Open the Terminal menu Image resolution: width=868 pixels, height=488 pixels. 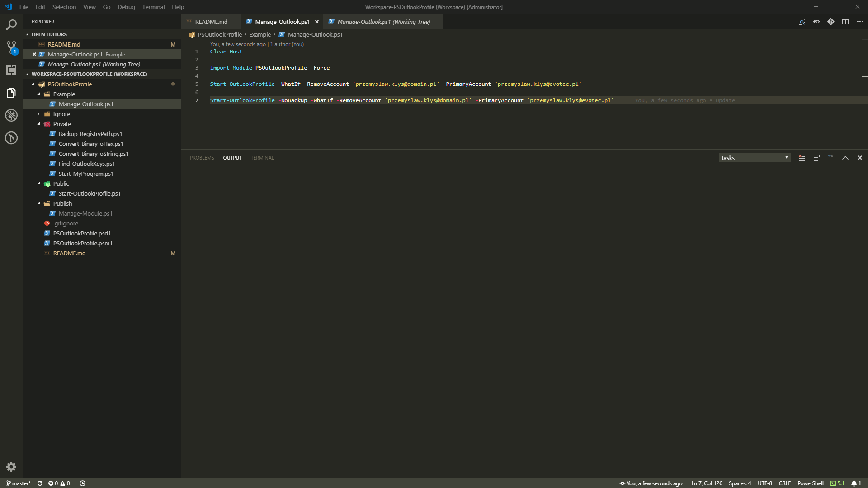point(153,7)
